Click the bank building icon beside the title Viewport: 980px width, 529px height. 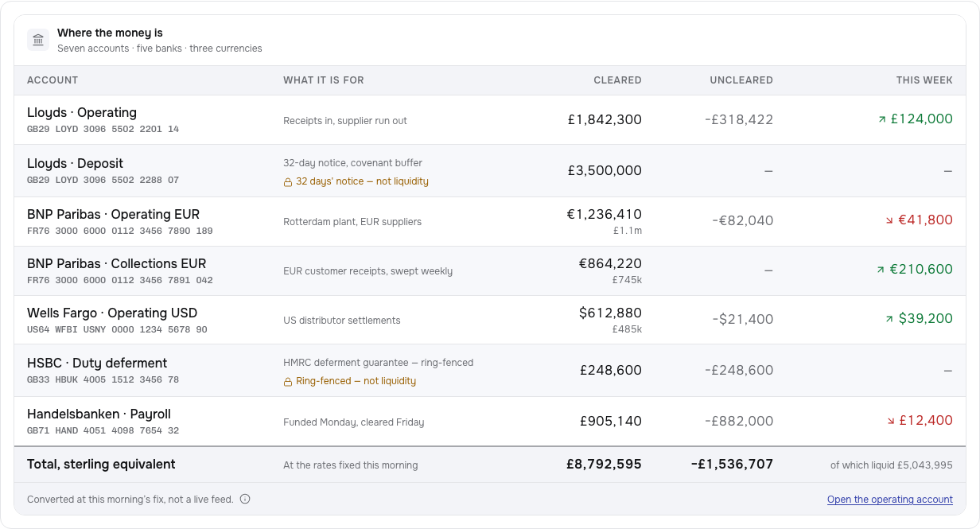point(38,40)
